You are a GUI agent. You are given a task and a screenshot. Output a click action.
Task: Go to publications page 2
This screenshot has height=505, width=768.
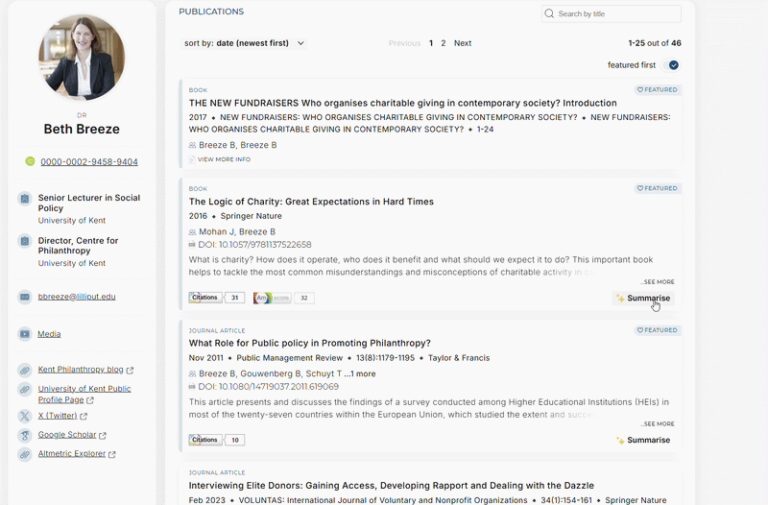(443, 43)
